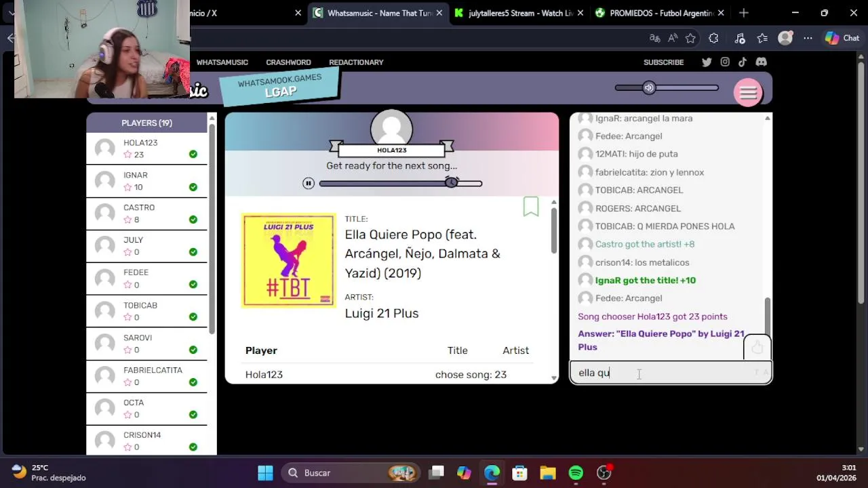Activate Read aloud icon in address bar
The width and height of the screenshot is (868, 488).
(673, 39)
